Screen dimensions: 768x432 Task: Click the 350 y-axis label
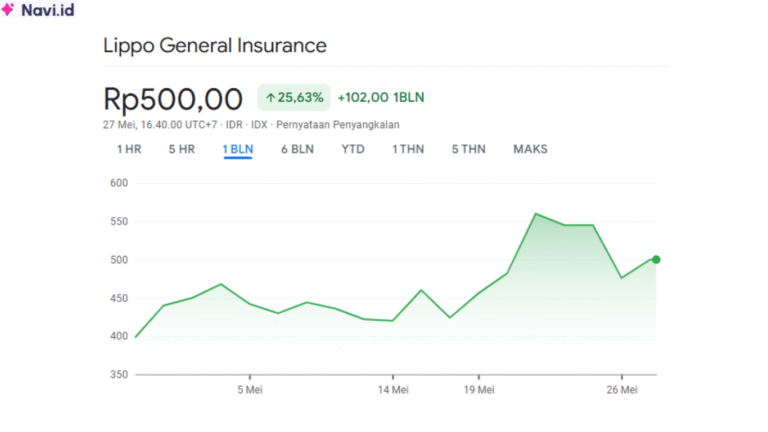click(119, 375)
